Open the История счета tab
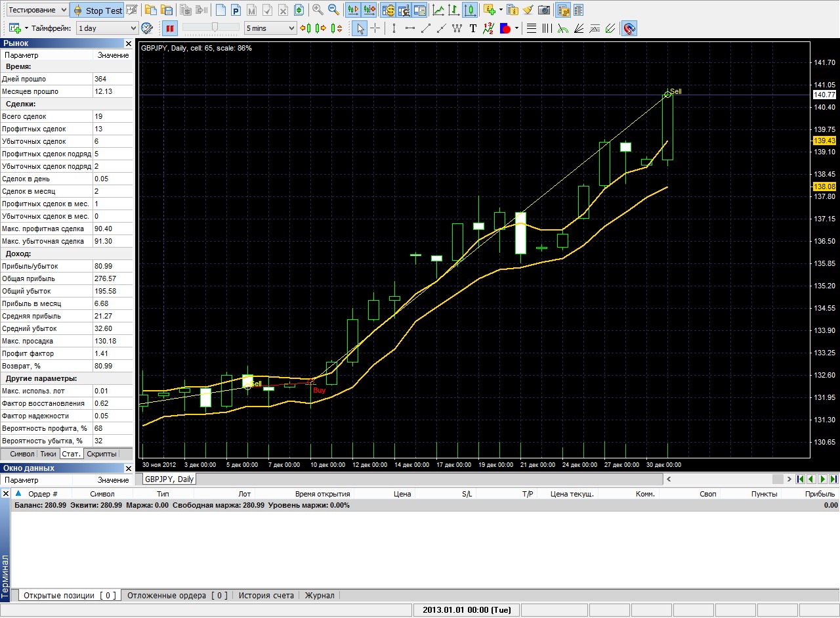 (x=266, y=596)
